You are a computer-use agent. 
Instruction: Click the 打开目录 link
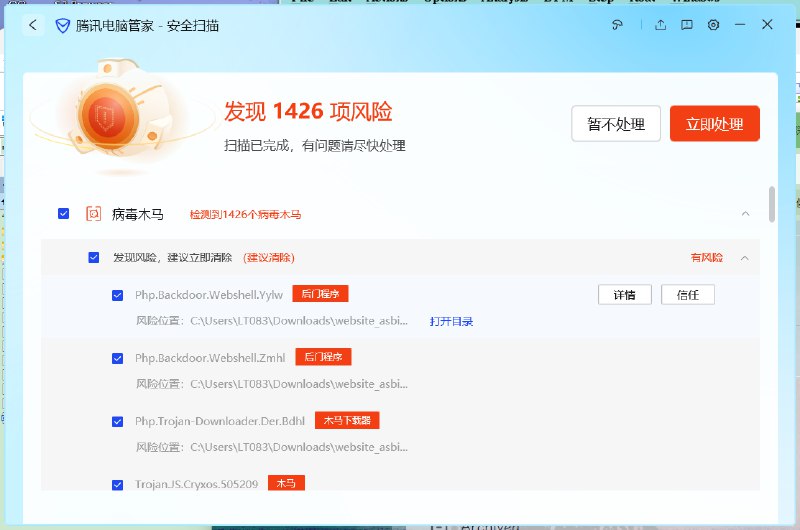pyautogui.click(x=451, y=321)
